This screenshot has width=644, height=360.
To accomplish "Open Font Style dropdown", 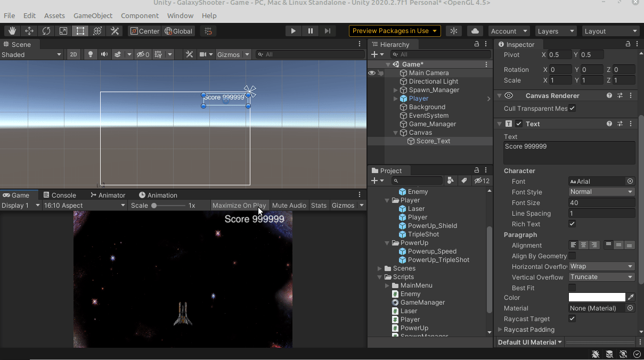I will tap(601, 192).
